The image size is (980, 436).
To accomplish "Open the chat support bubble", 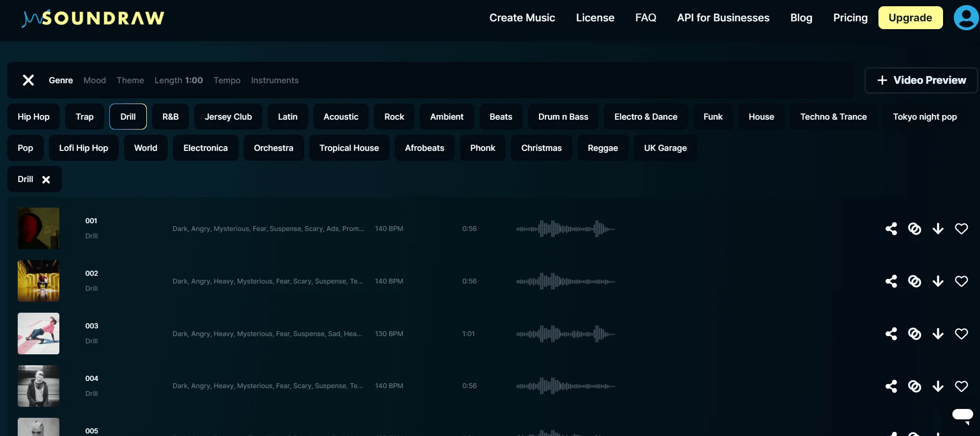I will click(962, 415).
